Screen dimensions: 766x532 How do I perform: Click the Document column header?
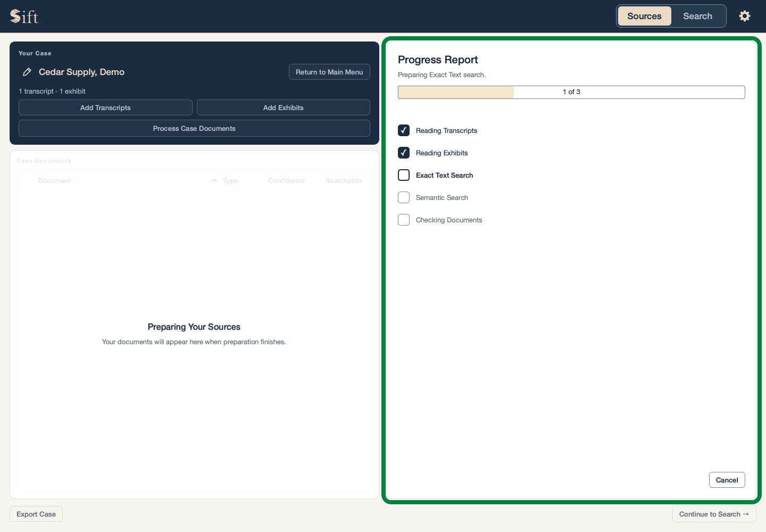[x=54, y=181]
